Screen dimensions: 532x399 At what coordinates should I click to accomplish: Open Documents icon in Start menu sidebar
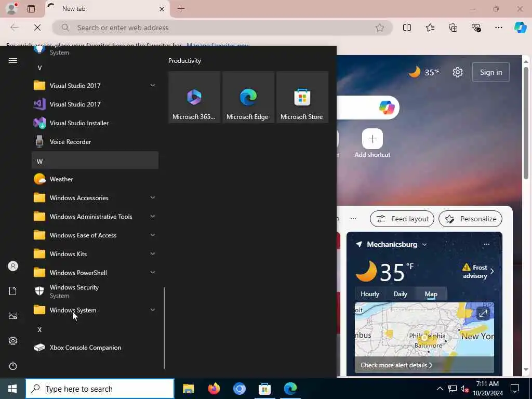pos(13,291)
